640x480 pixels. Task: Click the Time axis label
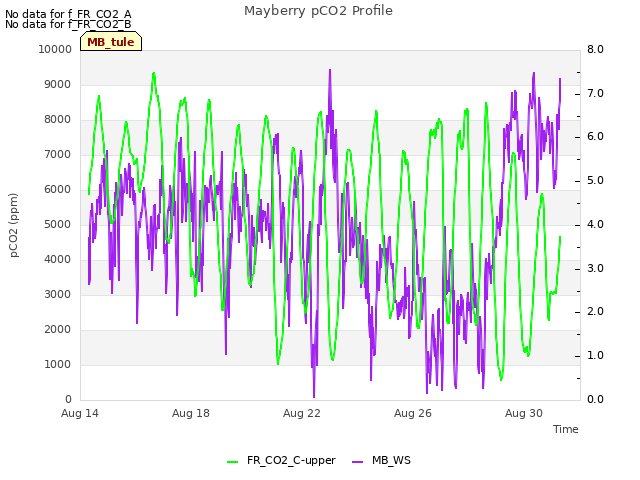[566, 429]
